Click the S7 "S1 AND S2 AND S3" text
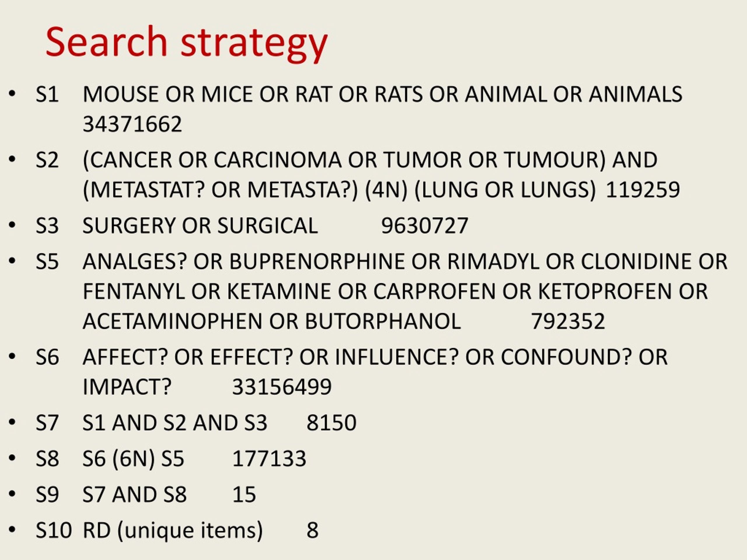This screenshot has width=747, height=560. [174, 423]
